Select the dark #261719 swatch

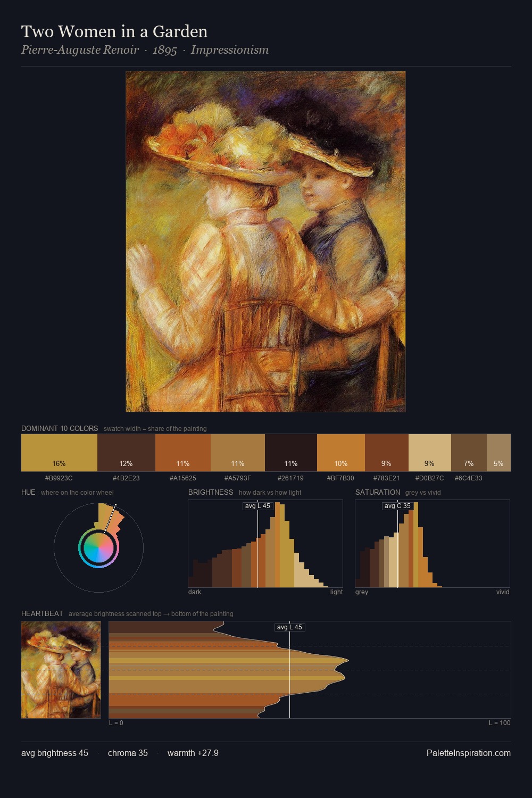coord(291,453)
